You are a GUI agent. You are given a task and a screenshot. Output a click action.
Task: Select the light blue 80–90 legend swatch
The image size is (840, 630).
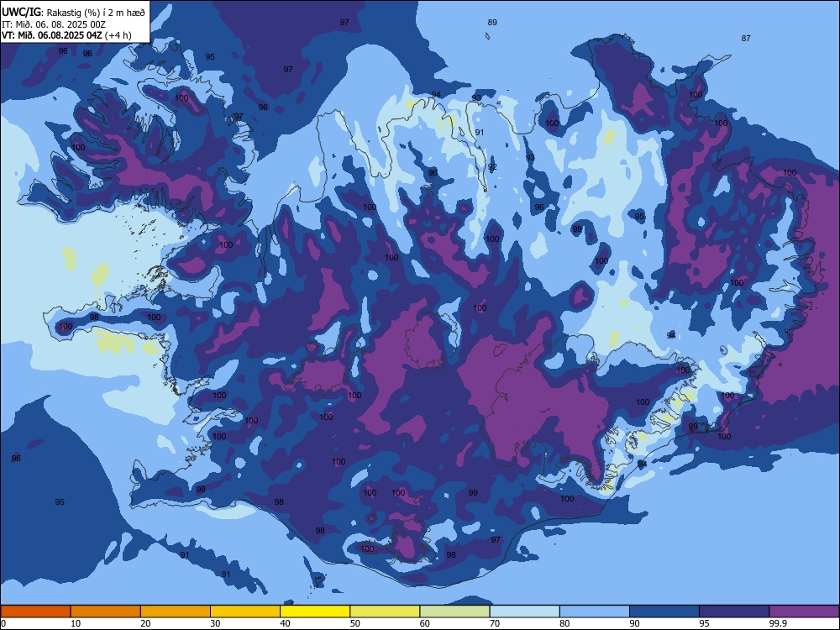coord(595,612)
